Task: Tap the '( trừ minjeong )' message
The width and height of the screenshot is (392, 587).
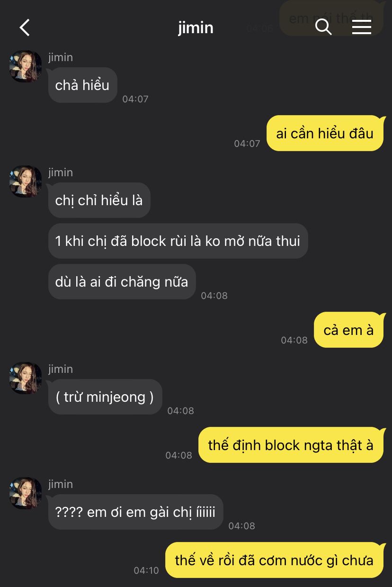Action: click(105, 397)
